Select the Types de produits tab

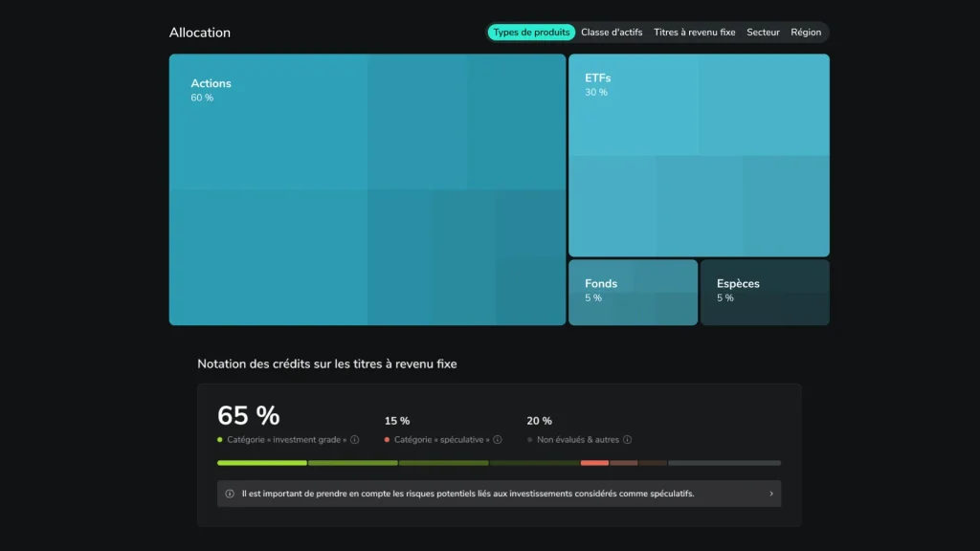pyautogui.click(x=531, y=33)
